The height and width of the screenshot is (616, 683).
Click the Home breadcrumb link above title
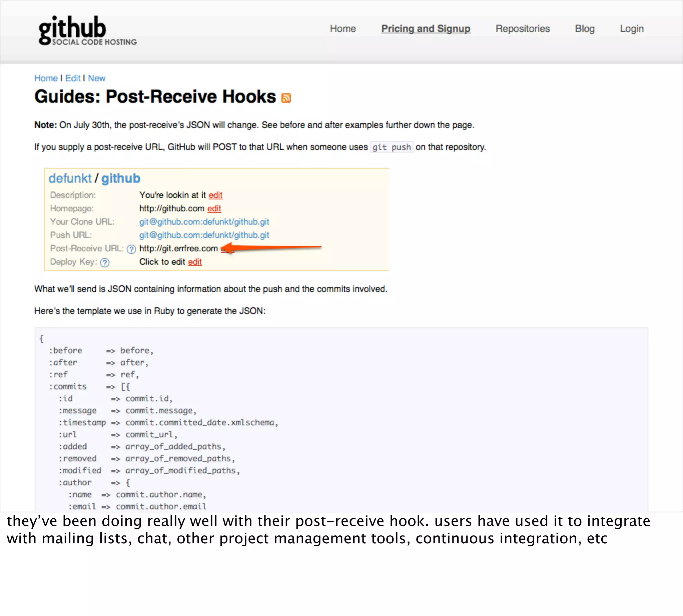(x=46, y=78)
